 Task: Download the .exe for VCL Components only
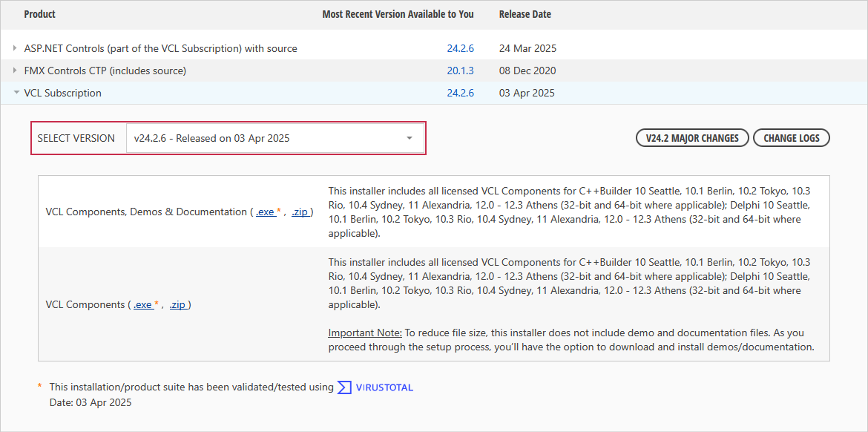(x=143, y=305)
